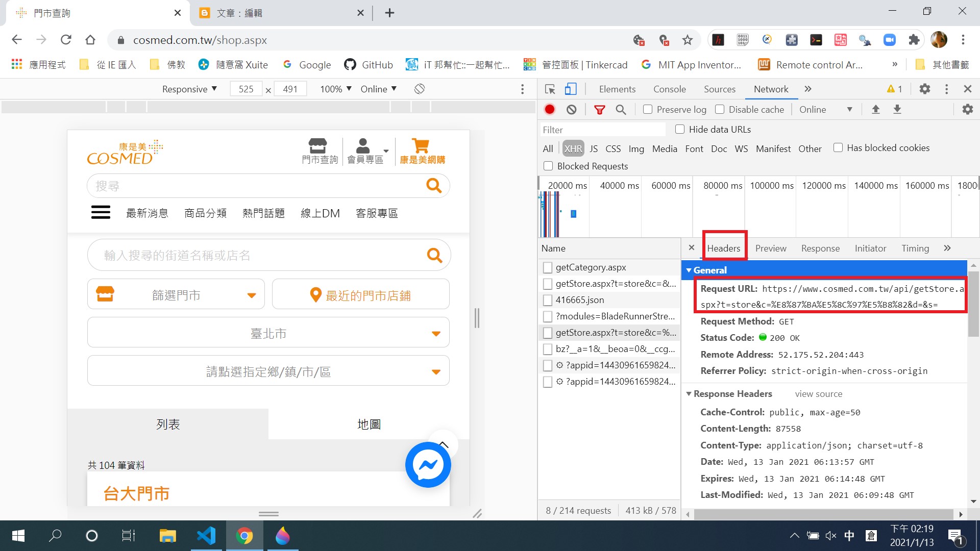Viewport: 980px width, 551px height.
Task: Switch to the Console tab in DevTools
Action: point(669,89)
